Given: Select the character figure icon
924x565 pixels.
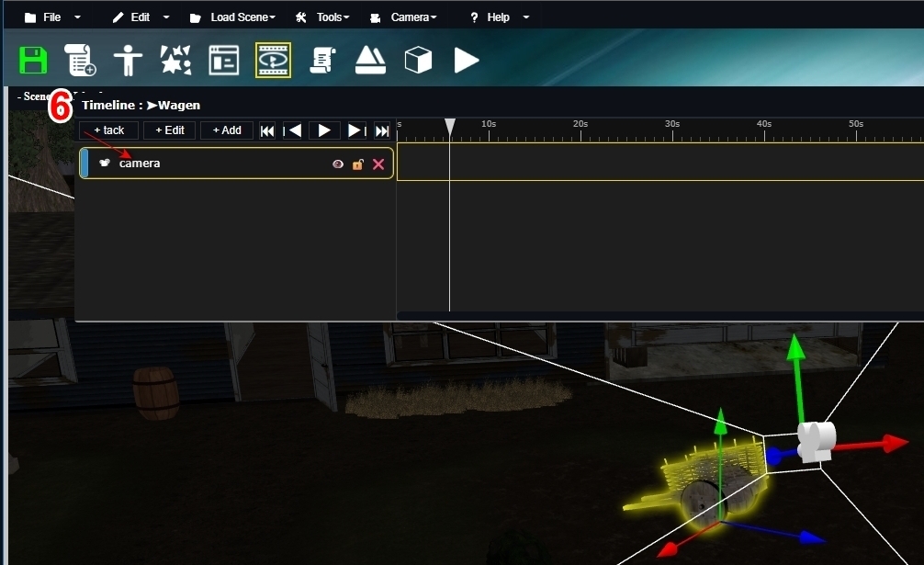Looking at the screenshot, I should tap(128, 61).
